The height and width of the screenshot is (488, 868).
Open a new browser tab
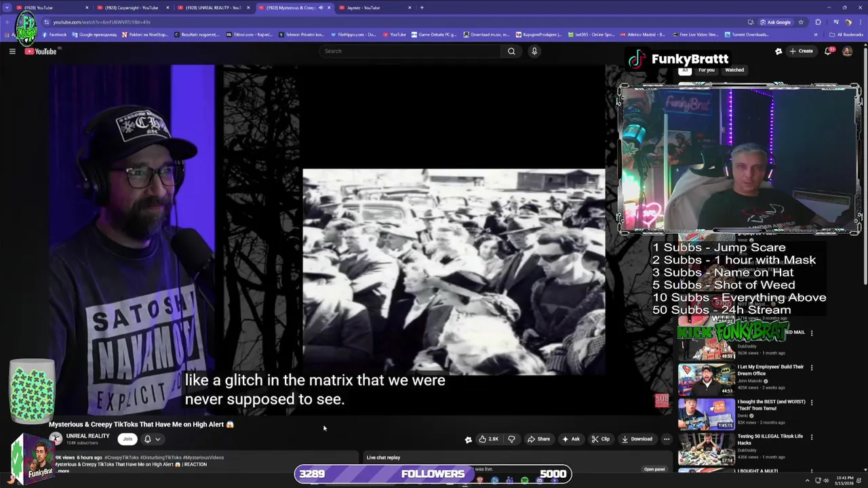tap(422, 7)
